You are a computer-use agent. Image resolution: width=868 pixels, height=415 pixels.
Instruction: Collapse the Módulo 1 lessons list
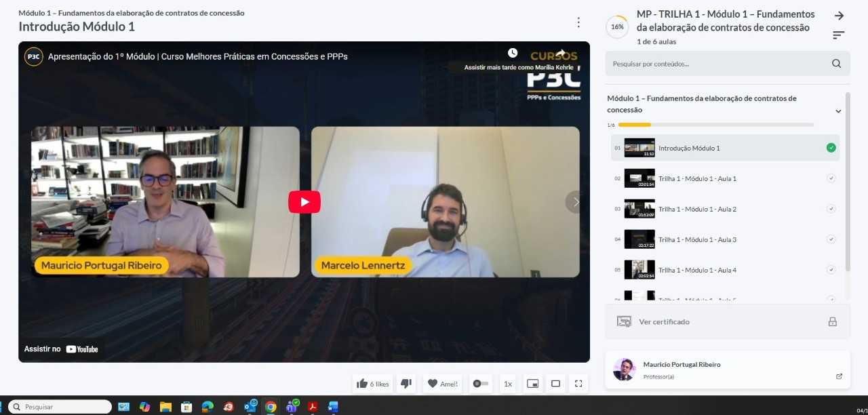click(x=838, y=111)
